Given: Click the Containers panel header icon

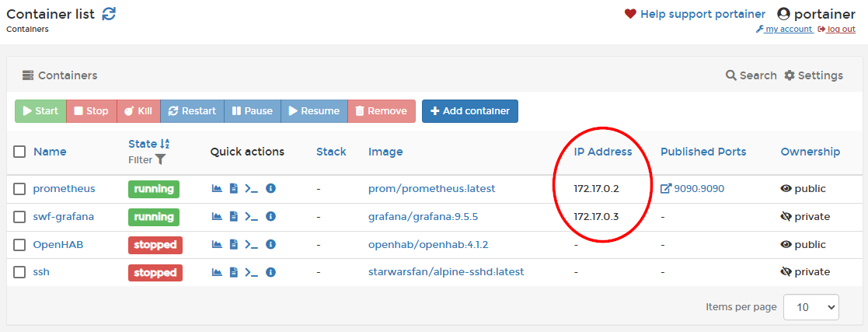Looking at the screenshot, I should pyautogui.click(x=28, y=75).
